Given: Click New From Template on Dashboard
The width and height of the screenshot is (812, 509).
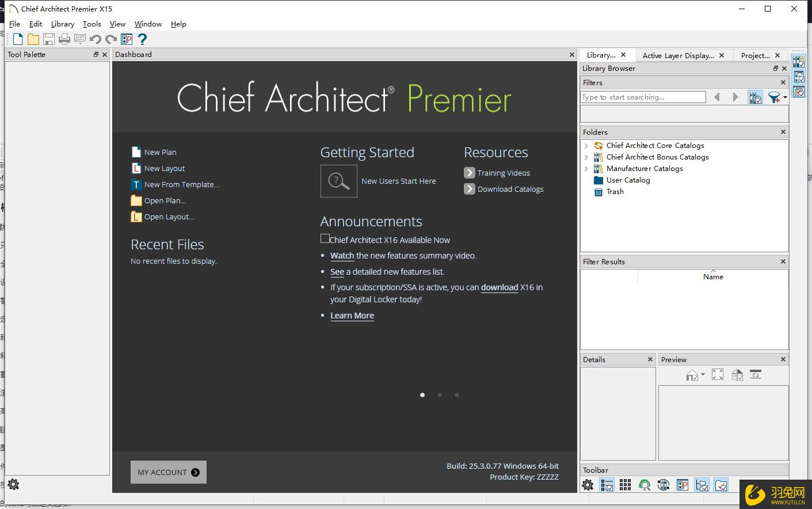Looking at the screenshot, I should [182, 184].
